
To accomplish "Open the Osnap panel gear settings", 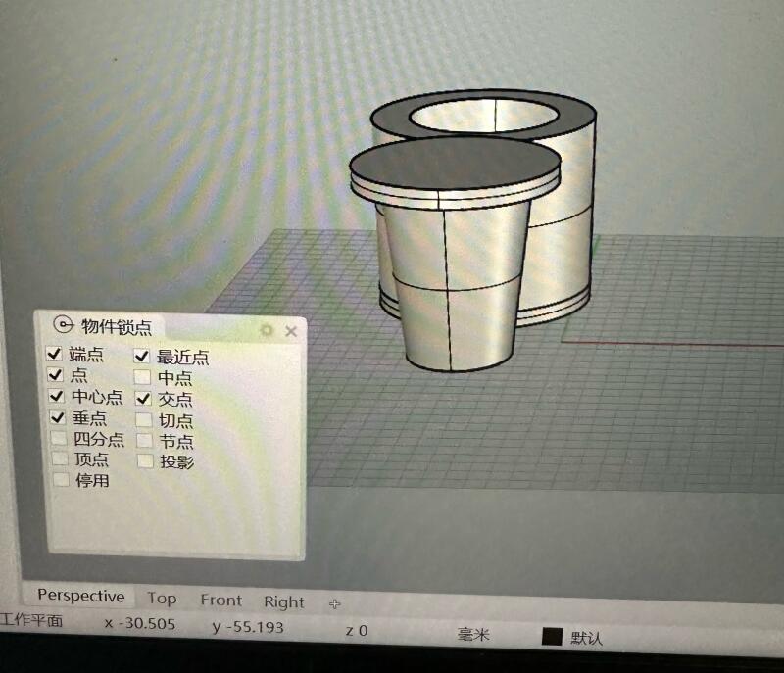I will 266,331.
